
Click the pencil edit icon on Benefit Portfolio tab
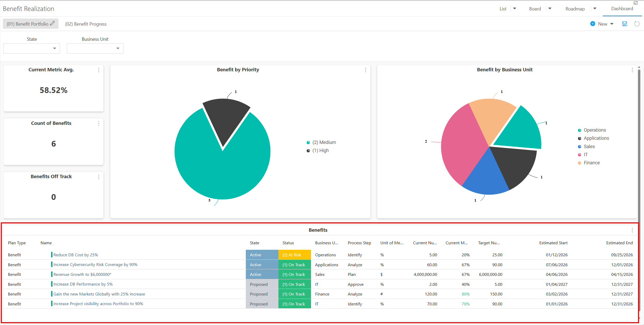[52, 24]
